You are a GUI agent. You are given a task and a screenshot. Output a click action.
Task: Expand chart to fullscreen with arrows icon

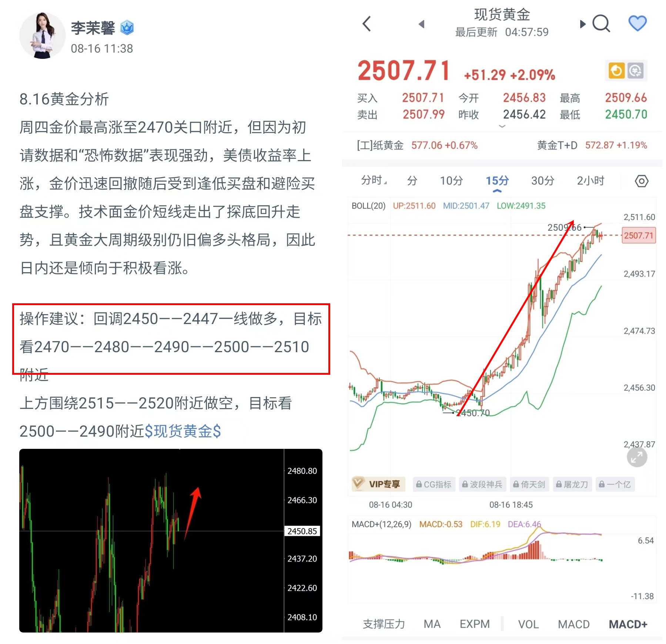[x=637, y=457]
